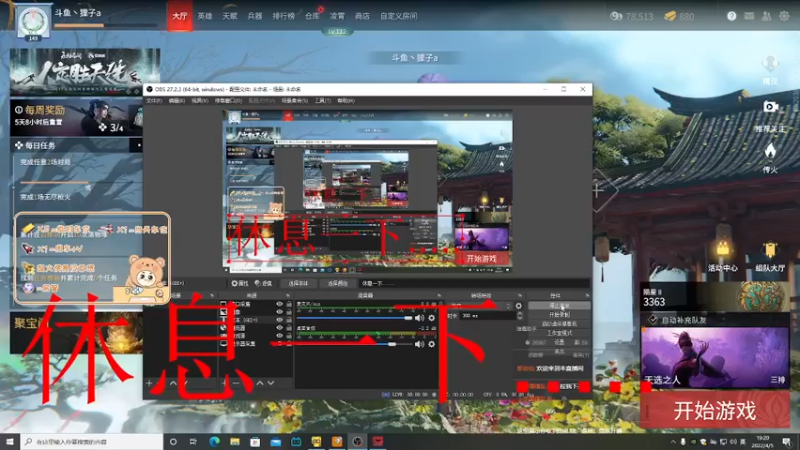Open transition properties gear icon
This screenshot has height=450, width=800.
(519, 306)
